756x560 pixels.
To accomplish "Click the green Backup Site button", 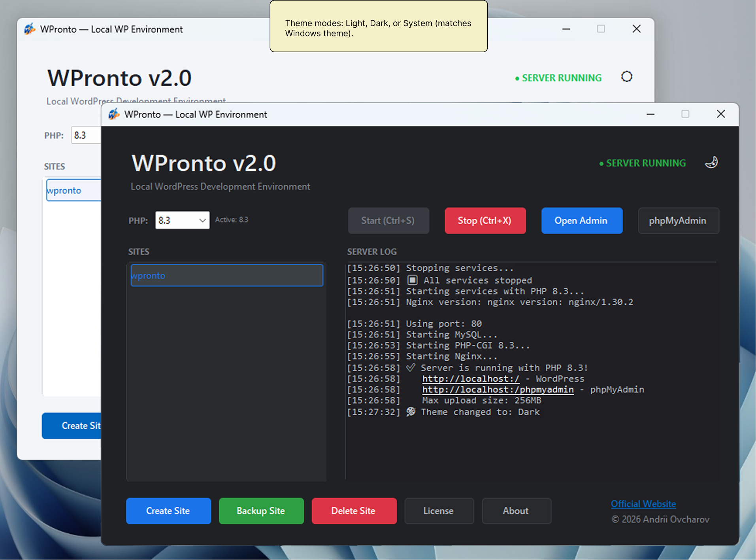I will coord(261,511).
